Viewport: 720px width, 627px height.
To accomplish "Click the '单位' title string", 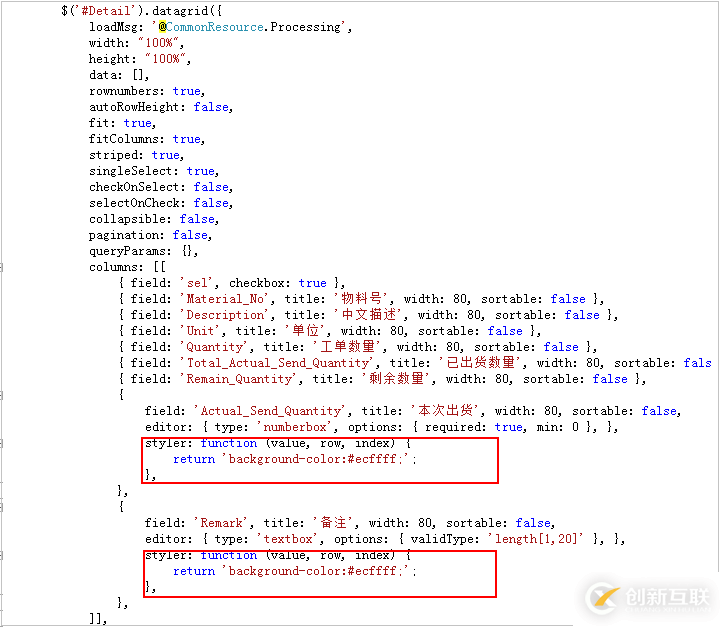I will pos(305,331).
